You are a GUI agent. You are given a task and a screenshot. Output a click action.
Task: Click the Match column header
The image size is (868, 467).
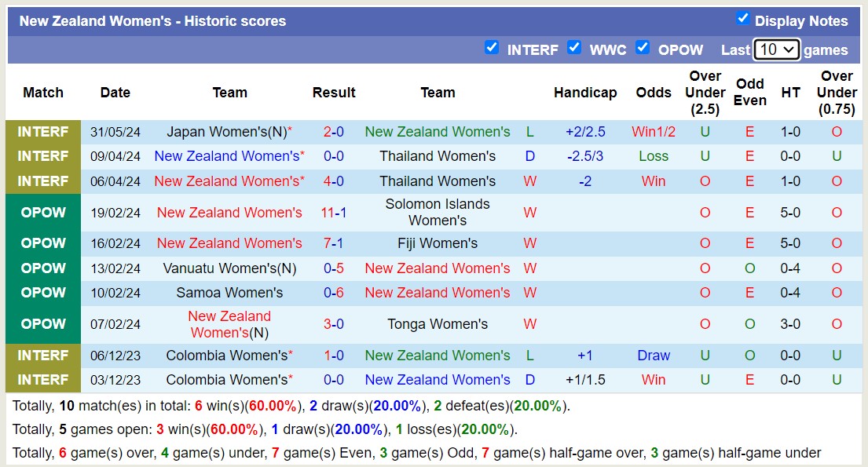[43, 92]
